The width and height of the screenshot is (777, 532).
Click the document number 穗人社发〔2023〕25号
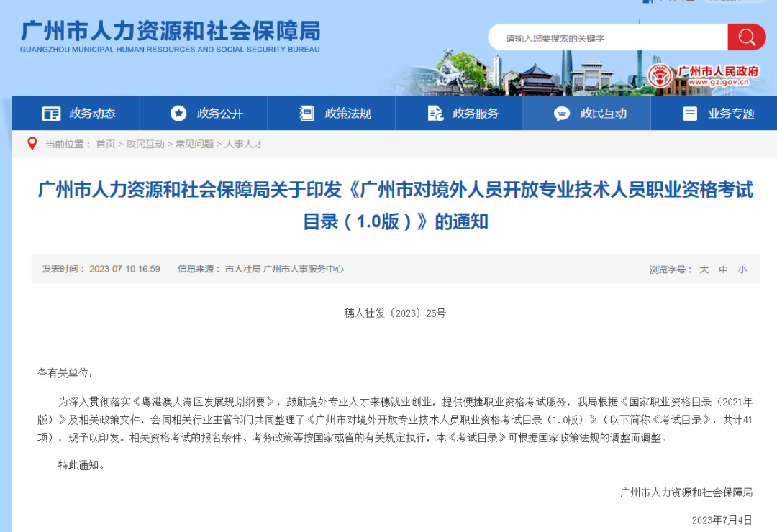(395, 313)
